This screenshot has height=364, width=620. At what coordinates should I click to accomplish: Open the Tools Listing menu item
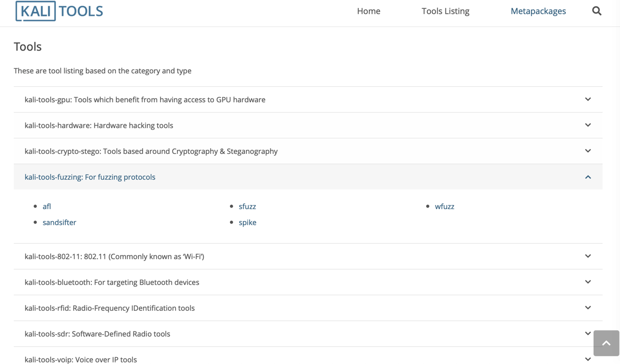pos(445,11)
